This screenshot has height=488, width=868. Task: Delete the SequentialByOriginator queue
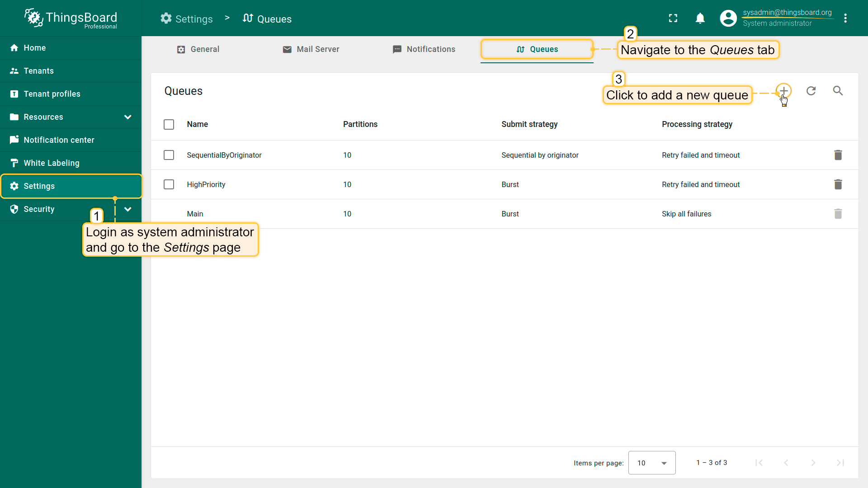[x=838, y=155]
